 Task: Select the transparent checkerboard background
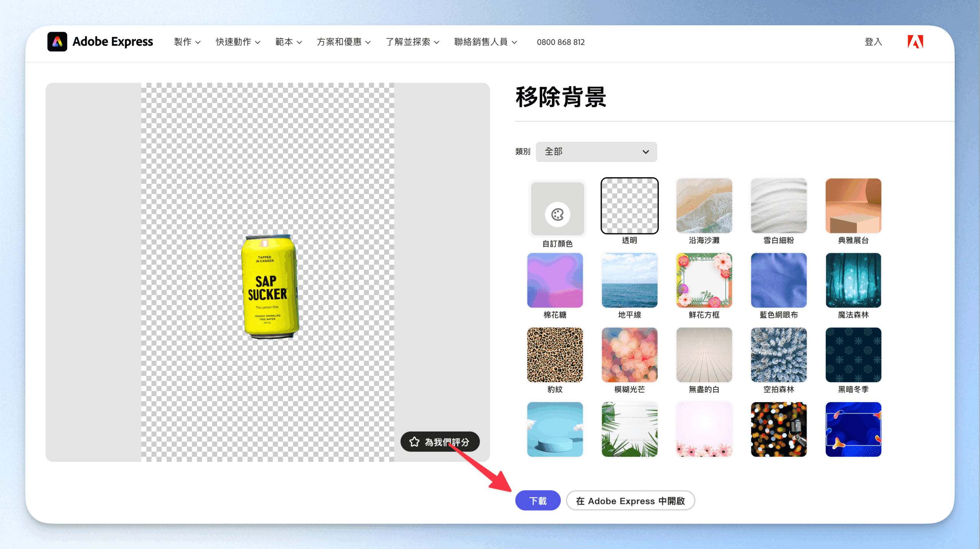click(x=629, y=206)
